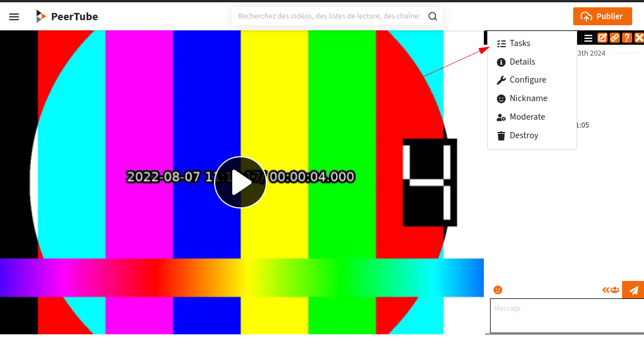Click the '3th 2024' date text

(591, 53)
